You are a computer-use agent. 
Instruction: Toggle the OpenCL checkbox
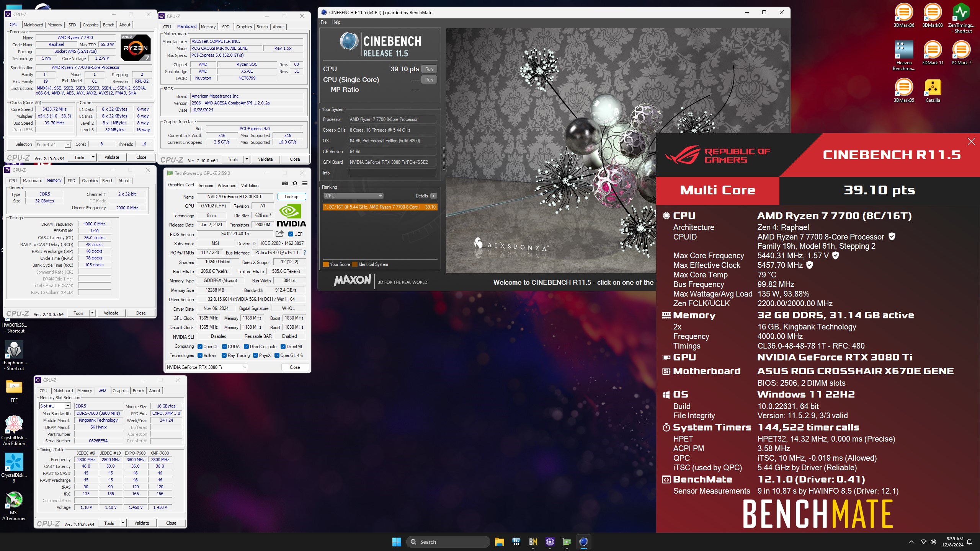(x=200, y=347)
